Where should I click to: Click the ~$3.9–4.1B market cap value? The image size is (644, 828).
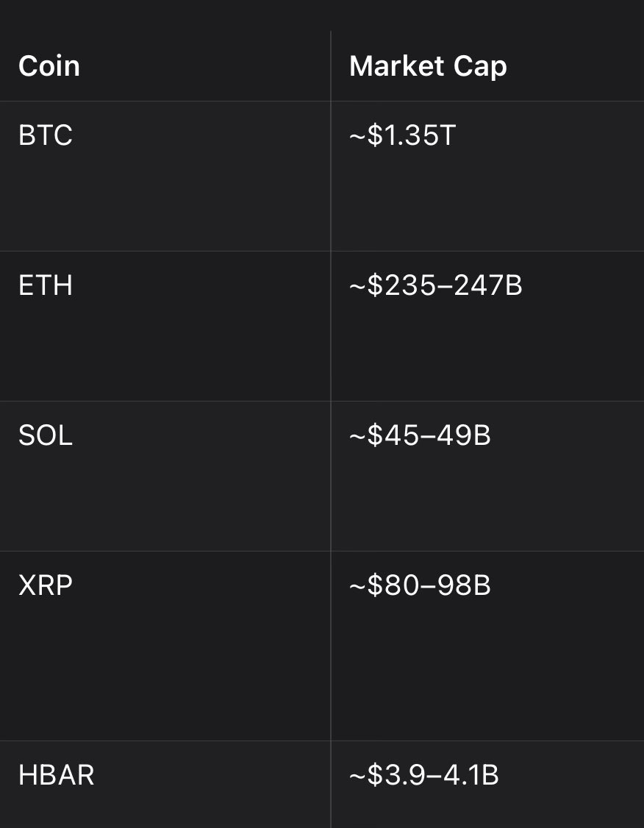click(x=424, y=776)
